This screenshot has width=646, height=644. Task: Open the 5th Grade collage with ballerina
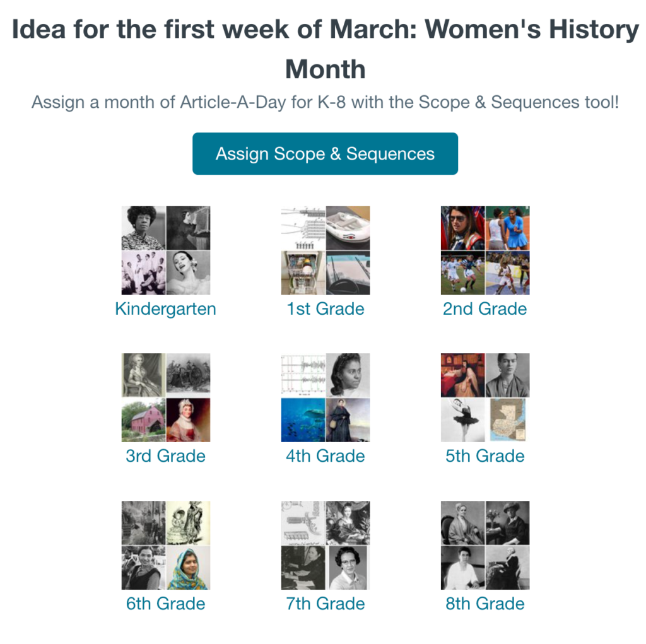point(484,397)
